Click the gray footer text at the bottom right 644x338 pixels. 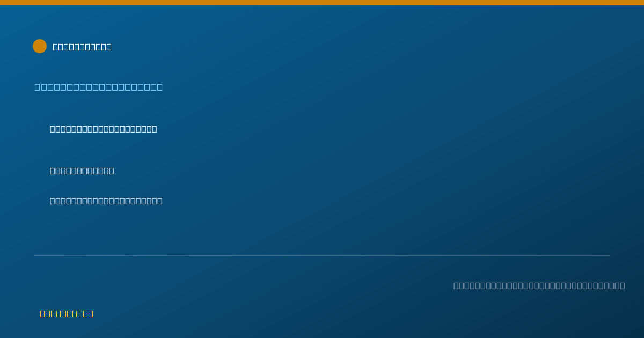click(539, 285)
